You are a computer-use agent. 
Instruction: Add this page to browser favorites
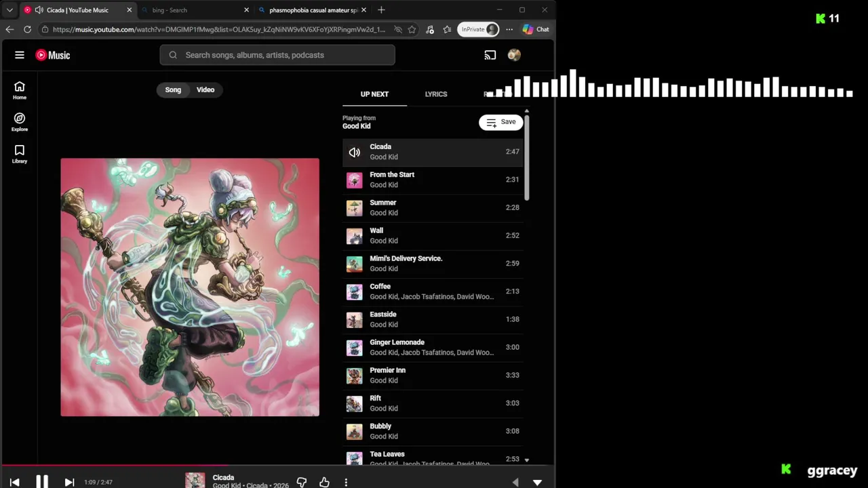pos(412,29)
